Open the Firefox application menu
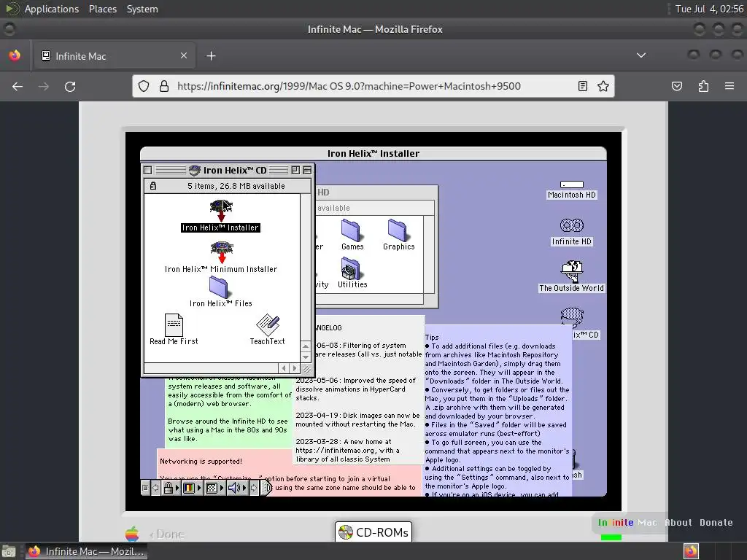747x560 pixels. point(729,86)
